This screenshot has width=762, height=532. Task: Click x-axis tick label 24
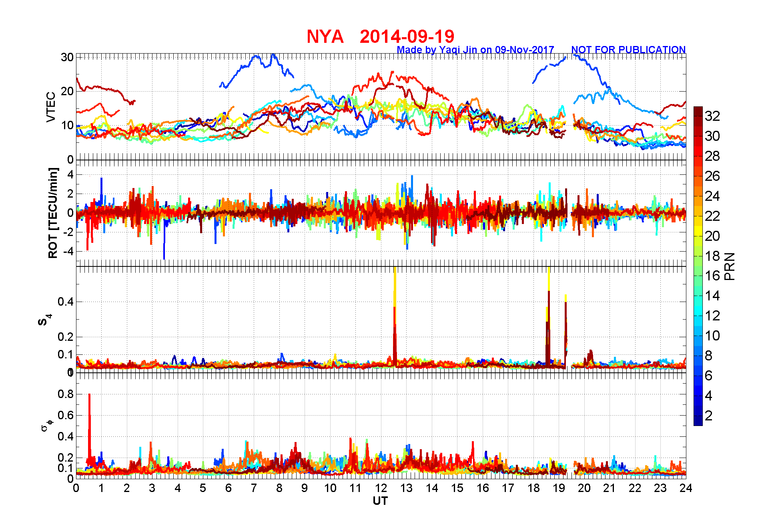[686, 488]
